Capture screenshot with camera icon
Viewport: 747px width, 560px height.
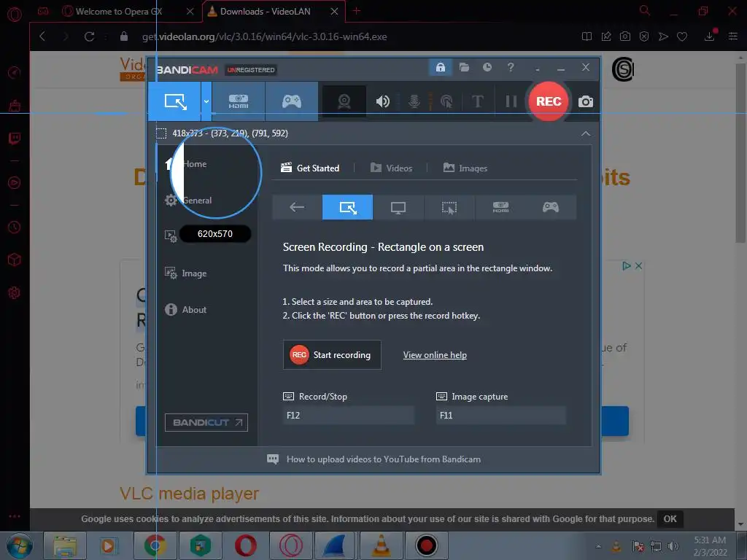[586, 101]
